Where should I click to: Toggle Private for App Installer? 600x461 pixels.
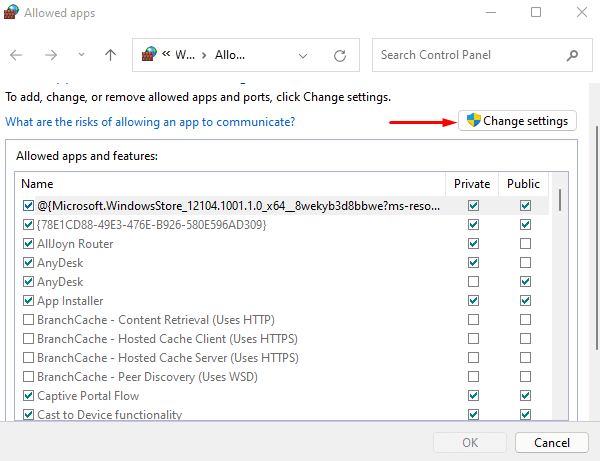point(473,301)
